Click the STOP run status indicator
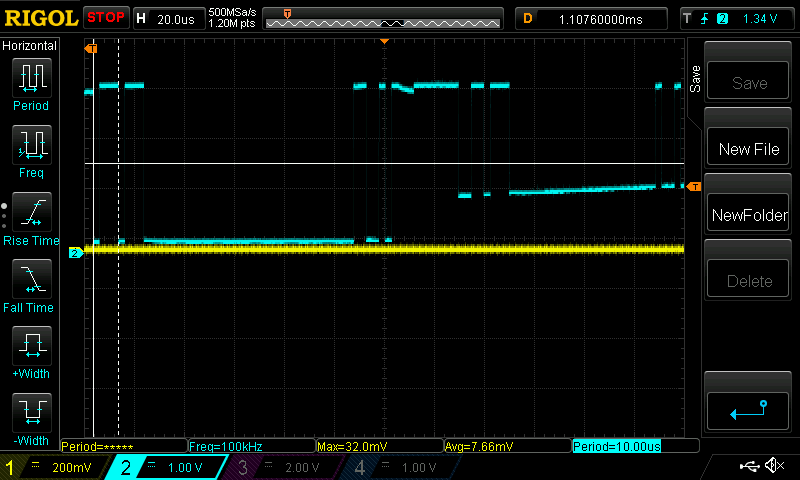800x480 pixels. [x=106, y=18]
